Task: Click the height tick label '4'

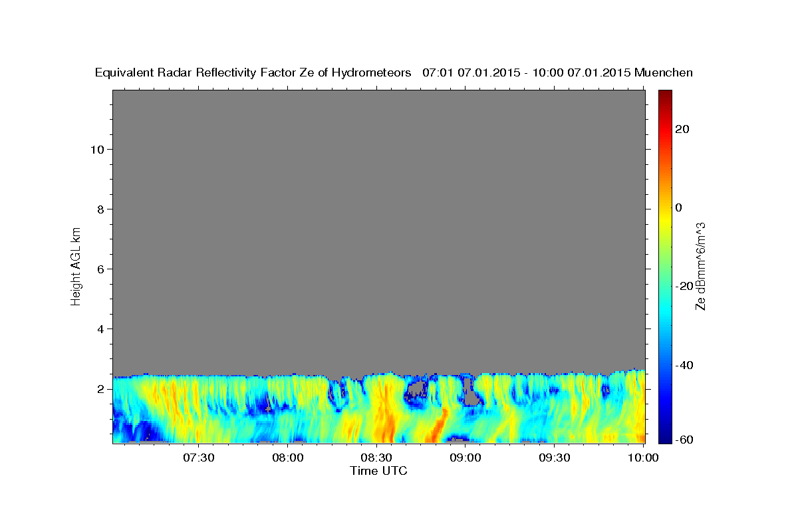Action: [x=99, y=329]
